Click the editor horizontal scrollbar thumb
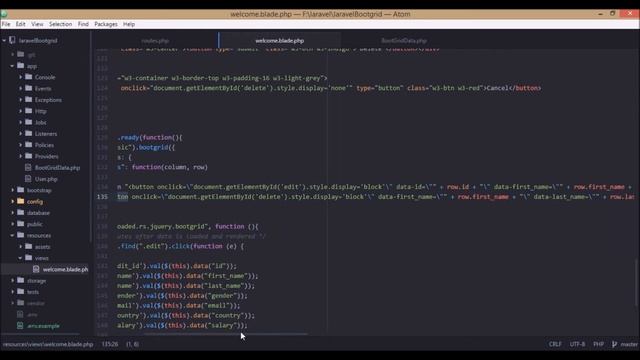The width and height of the screenshot is (640, 360). [226, 334]
